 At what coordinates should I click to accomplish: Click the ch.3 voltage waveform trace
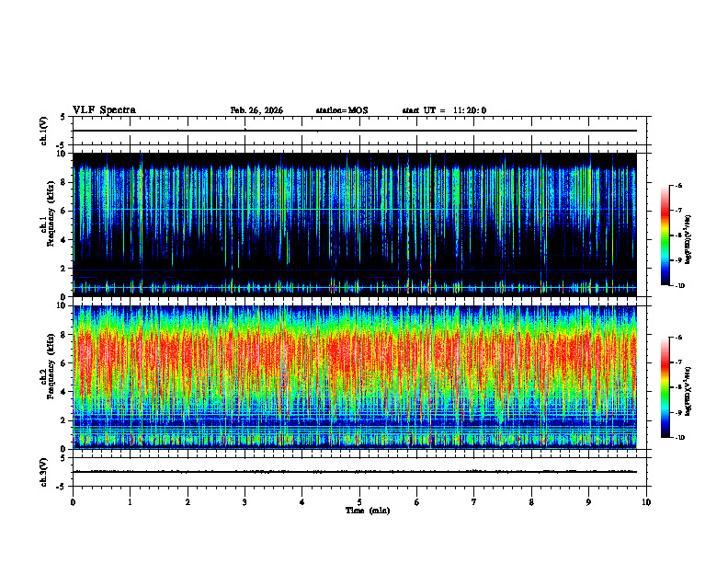(355, 472)
